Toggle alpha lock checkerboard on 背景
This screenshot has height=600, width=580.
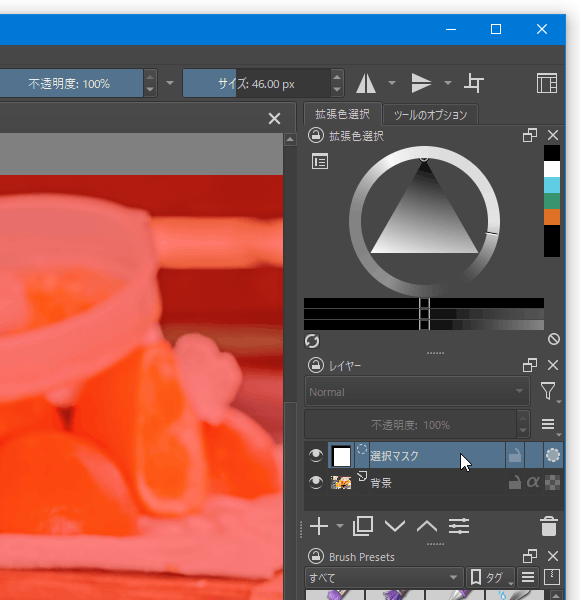[x=552, y=483]
